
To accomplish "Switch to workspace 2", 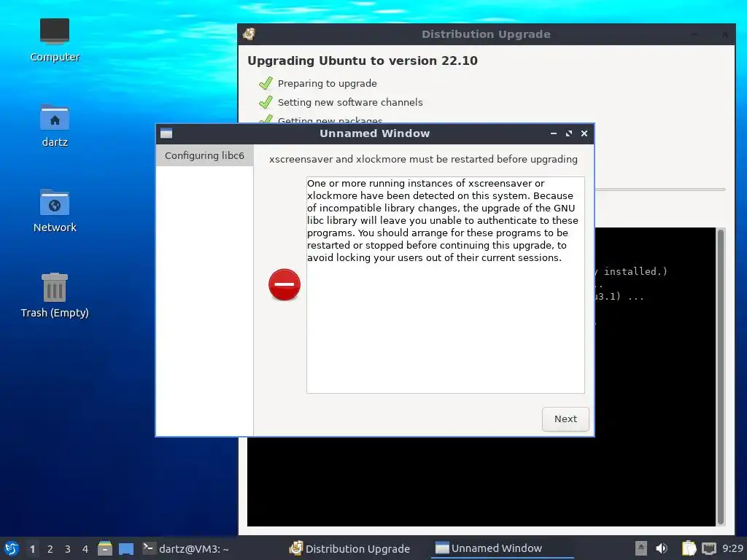I will [50, 549].
